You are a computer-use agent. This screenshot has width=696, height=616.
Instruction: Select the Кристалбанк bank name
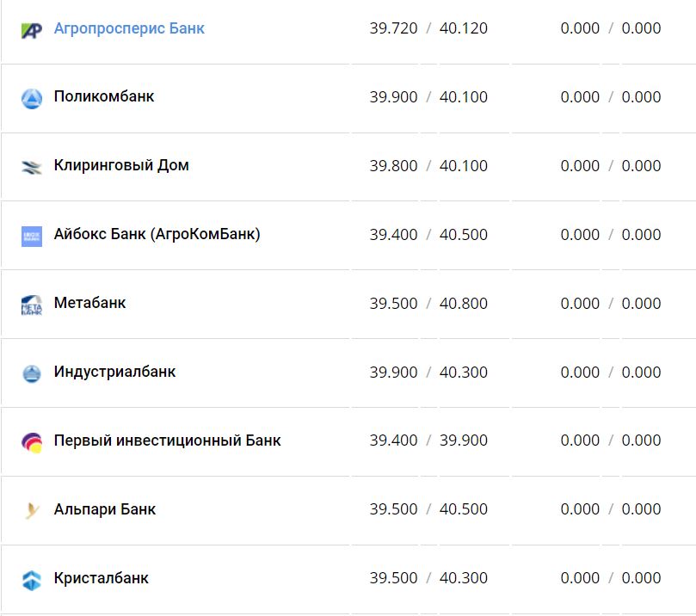click(101, 578)
